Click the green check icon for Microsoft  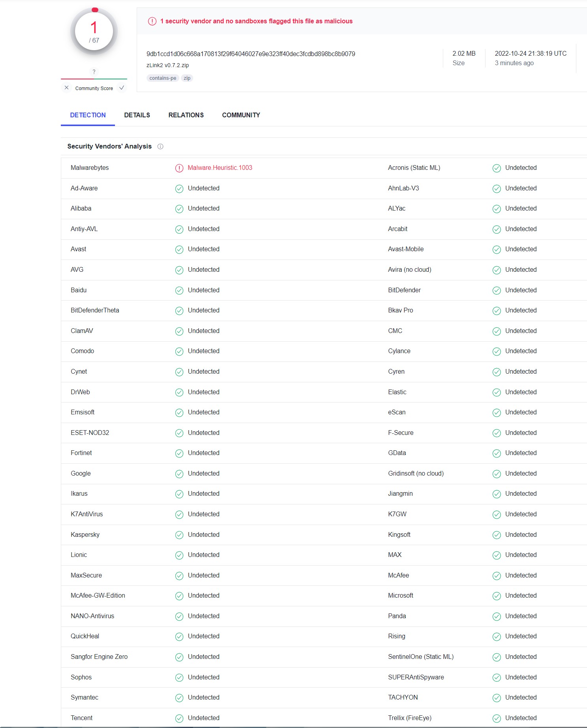click(x=497, y=596)
